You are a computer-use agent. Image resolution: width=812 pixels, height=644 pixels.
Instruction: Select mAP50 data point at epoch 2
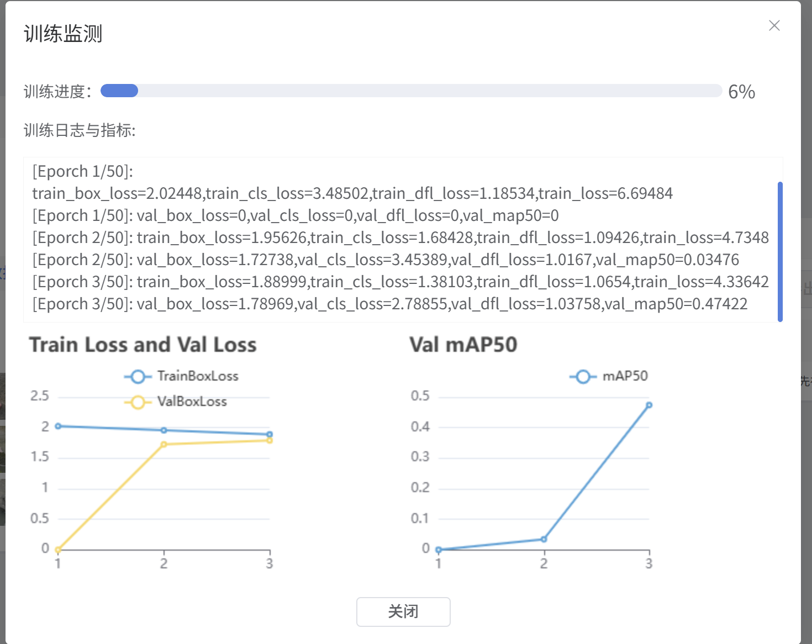point(544,539)
